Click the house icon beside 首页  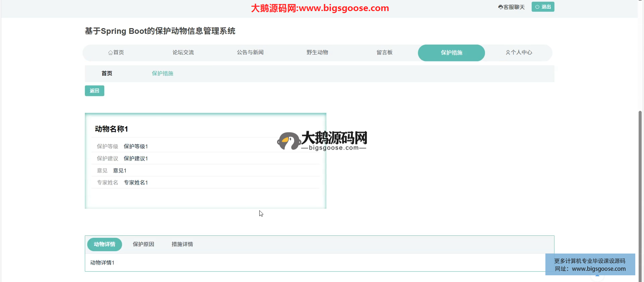coord(110,53)
